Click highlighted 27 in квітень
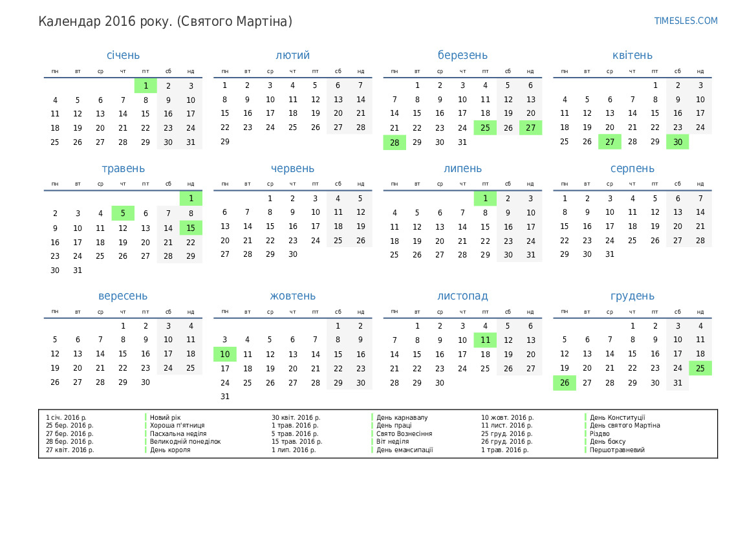Image resolution: width=756 pixels, height=535 pixels. click(609, 142)
